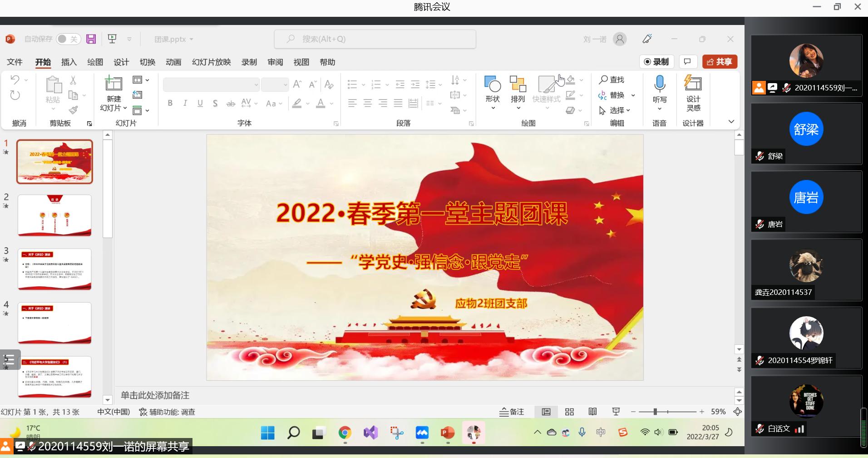This screenshot has height=458, width=868.
Task: Collapse the ribbon chevron
Action: point(731,121)
